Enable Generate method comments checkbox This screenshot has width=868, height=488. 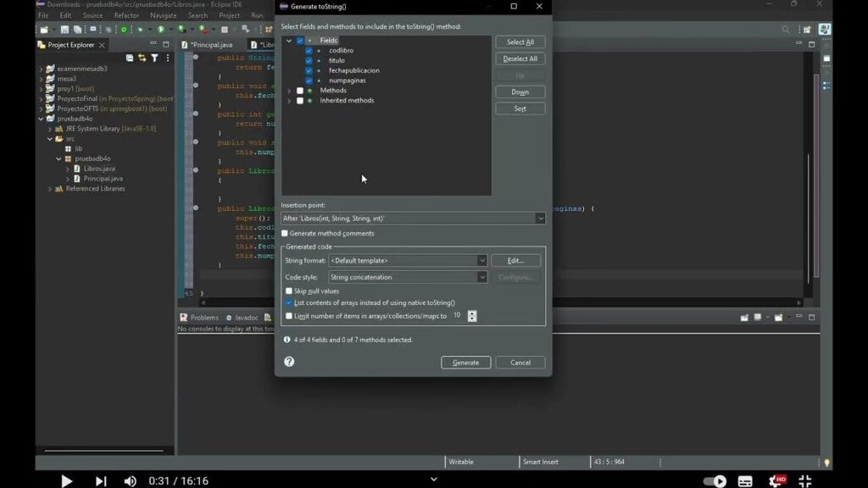tap(286, 234)
